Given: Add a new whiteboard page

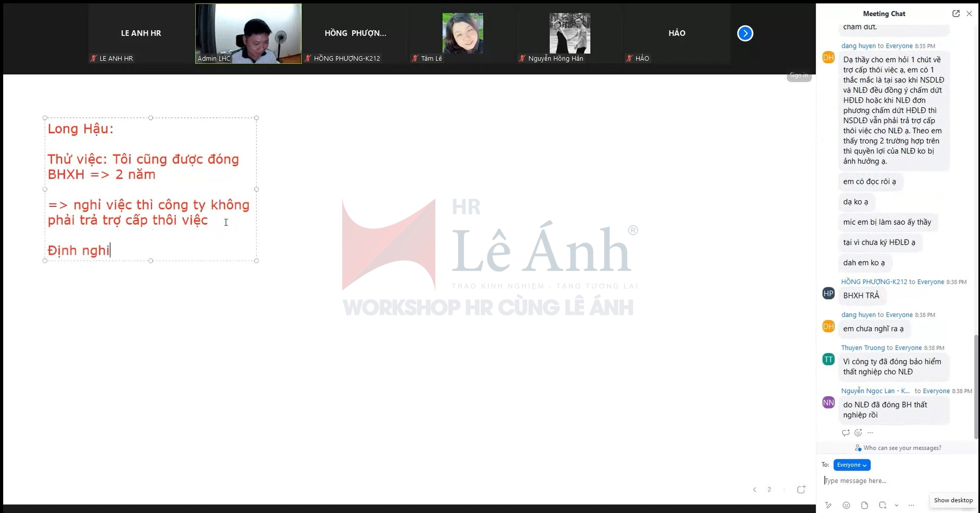Looking at the screenshot, I should tap(801, 490).
